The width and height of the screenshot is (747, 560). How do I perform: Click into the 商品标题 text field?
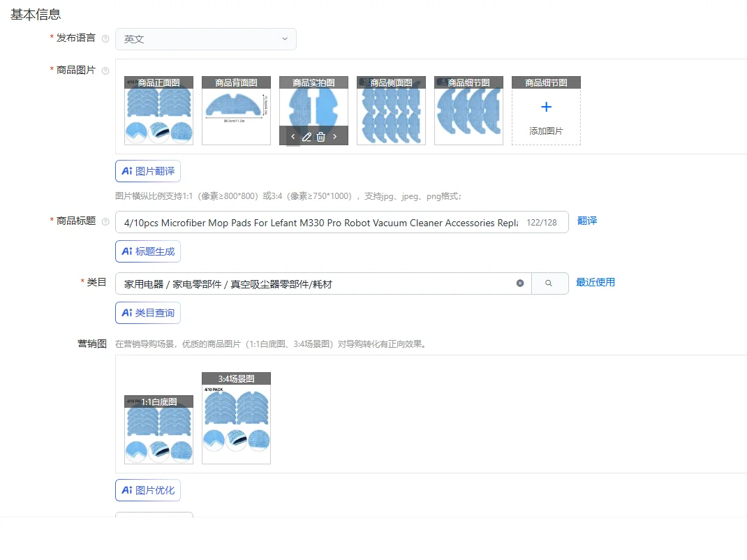pyautogui.click(x=319, y=222)
